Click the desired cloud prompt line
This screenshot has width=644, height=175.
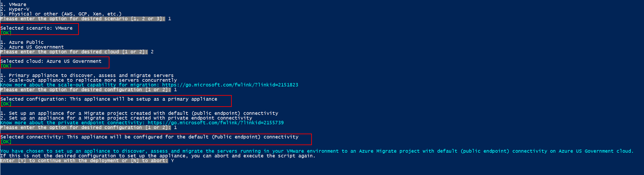click(74, 52)
